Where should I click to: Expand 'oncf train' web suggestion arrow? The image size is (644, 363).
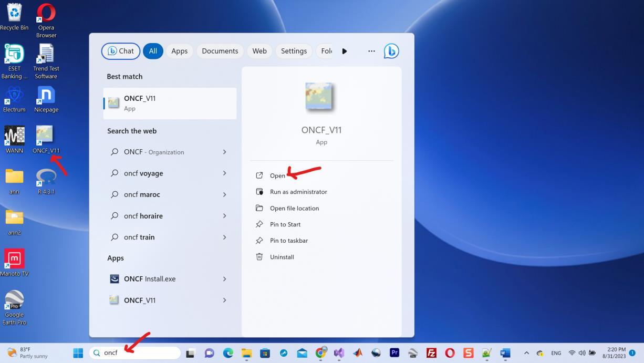224,237
